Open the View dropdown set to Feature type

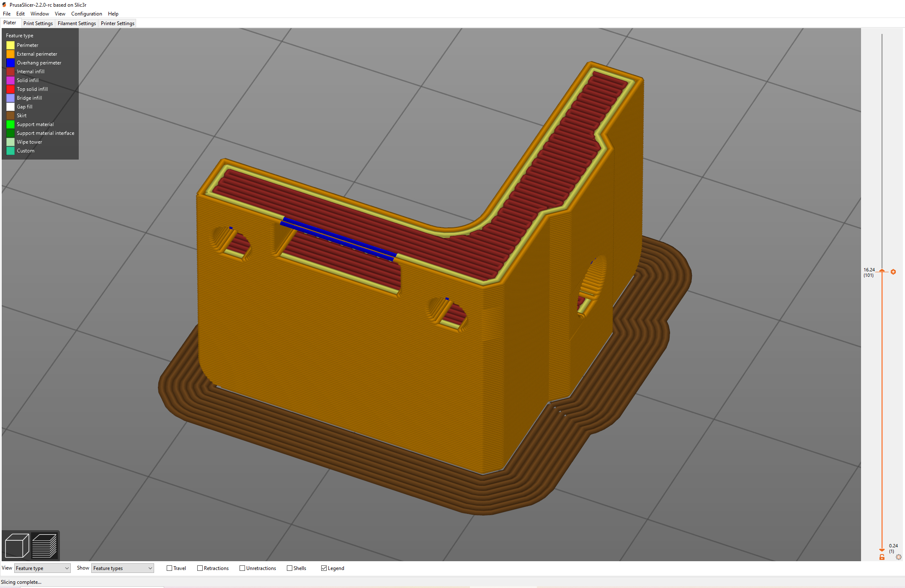[42, 568]
